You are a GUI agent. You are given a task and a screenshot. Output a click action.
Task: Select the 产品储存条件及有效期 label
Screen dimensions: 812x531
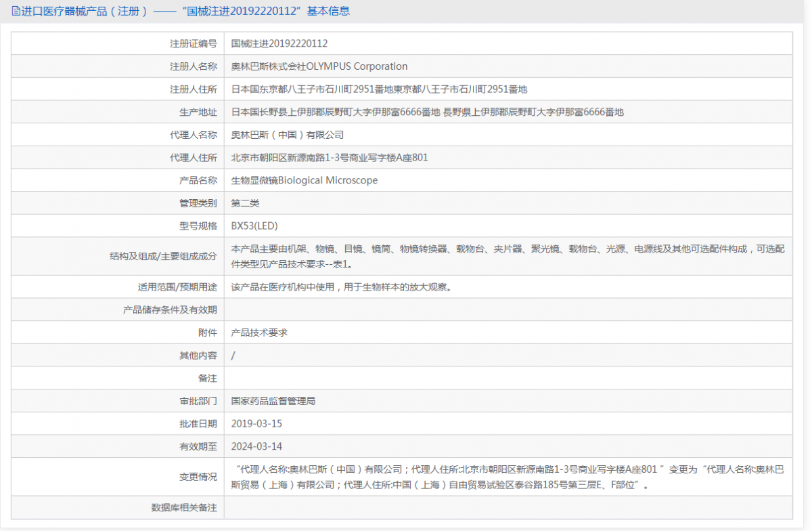coord(170,310)
